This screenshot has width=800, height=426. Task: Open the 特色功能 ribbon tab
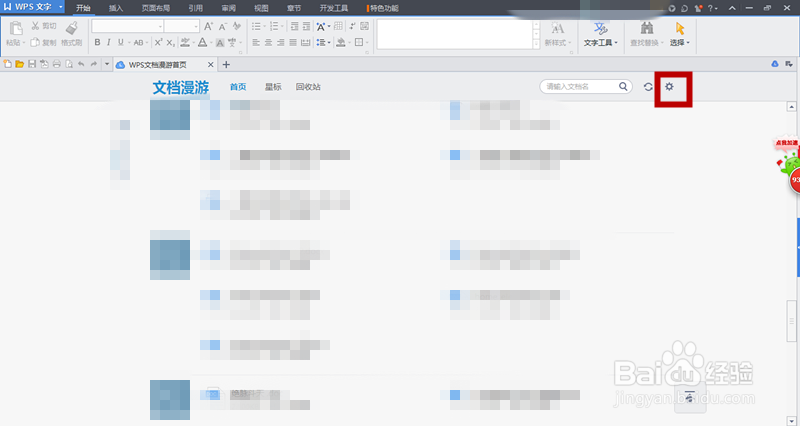(383, 8)
